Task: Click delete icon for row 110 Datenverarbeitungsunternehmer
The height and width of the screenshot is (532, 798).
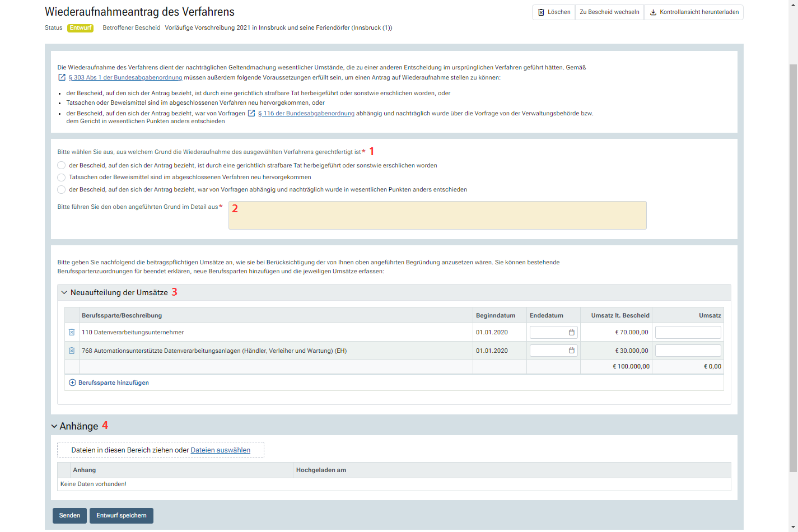Action: [72, 333]
